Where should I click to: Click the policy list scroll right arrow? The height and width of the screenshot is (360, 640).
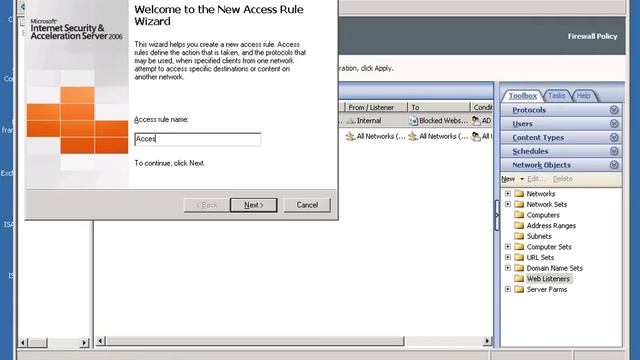pos(487,341)
